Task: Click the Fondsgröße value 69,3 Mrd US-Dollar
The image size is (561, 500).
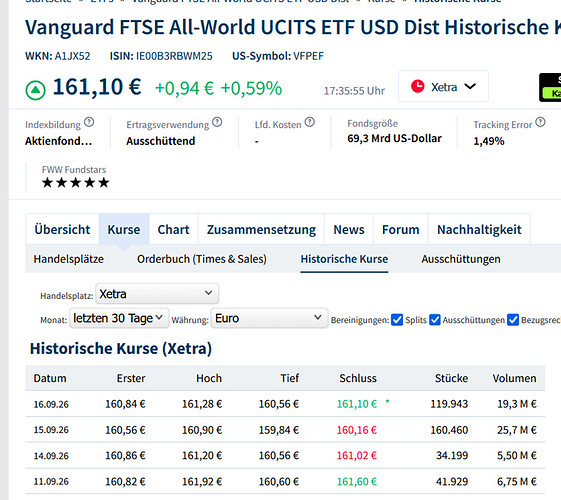Action: click(x=395, y=138)
